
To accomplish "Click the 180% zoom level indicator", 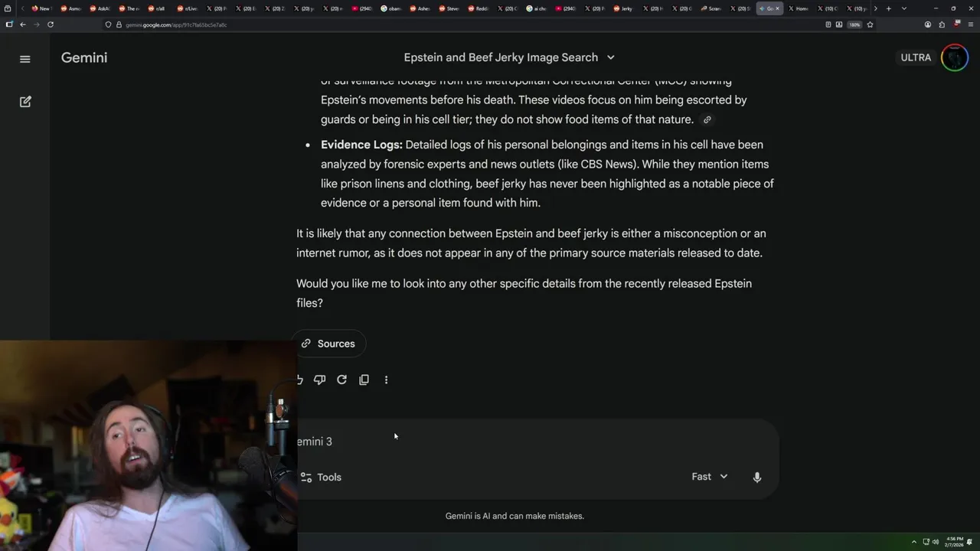I will click(854, 24).
